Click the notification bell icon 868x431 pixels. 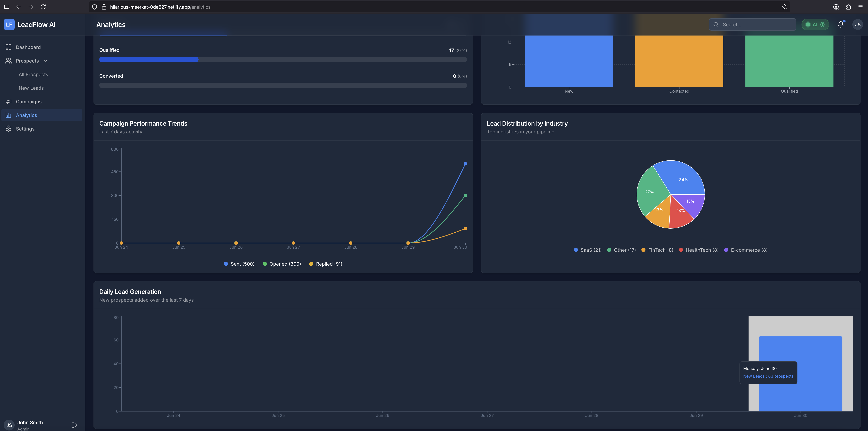click(x=840, y=24)
